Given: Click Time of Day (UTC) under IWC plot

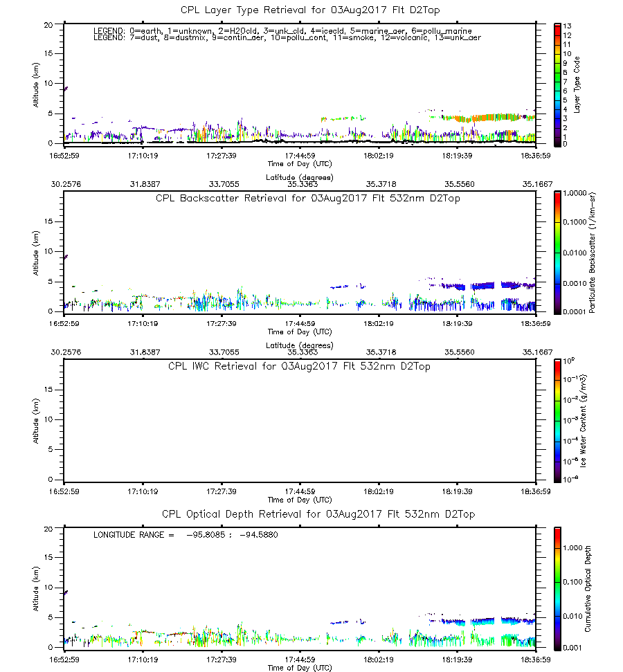Looking at the screenshot, I should point(300,500).
